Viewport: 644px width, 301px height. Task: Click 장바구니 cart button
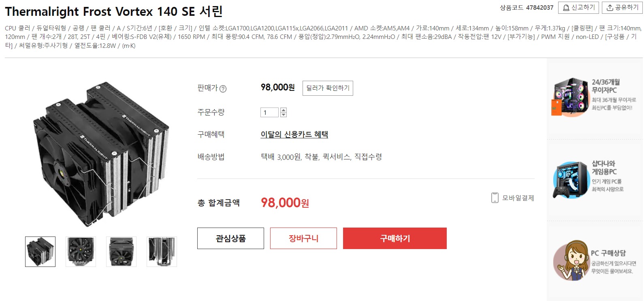coord(303,238)
